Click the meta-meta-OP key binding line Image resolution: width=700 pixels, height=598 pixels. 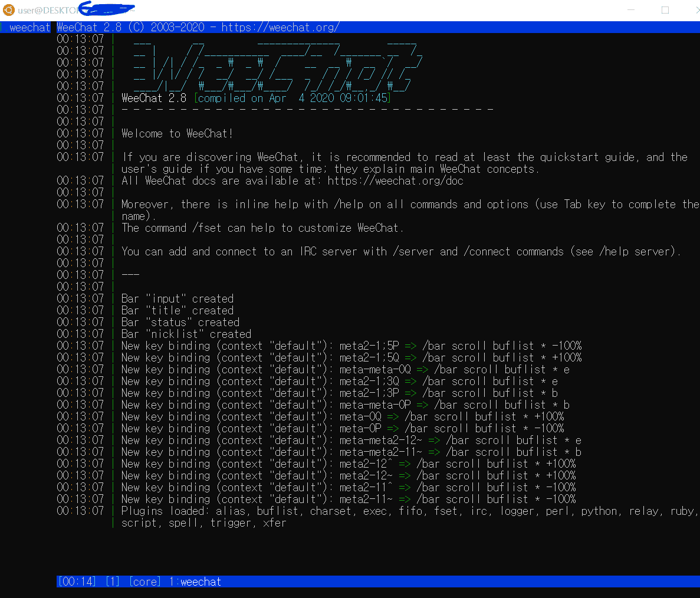pyautogui.click(x=346, y=405)
